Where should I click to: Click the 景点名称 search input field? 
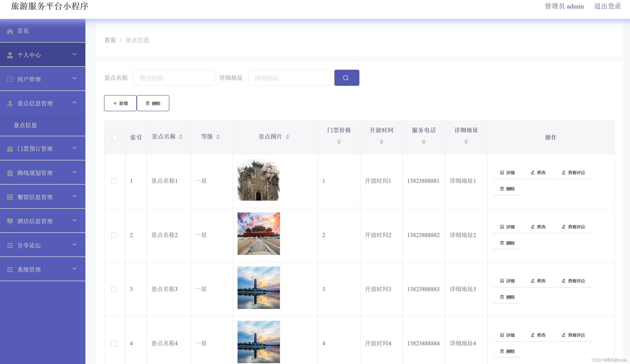(174, 78)
